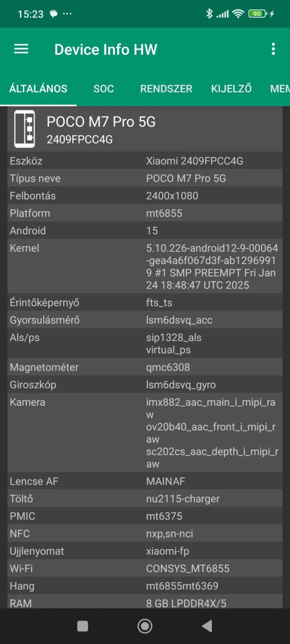
Task: Tap the Kernel version row
Action: coord(145,266)
